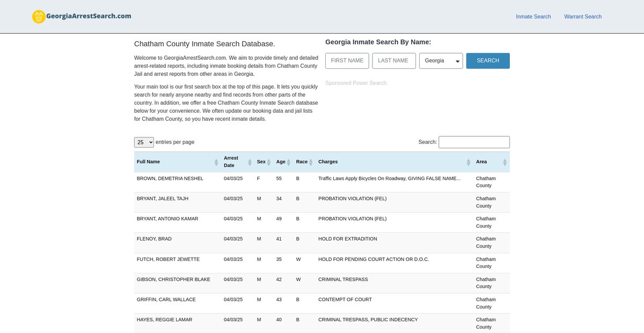The width and height of the screenshot is (644, 333).
Task: Select the GIBSON, CHRISTOPHER BLAKE row
Action: pos(173,279)
